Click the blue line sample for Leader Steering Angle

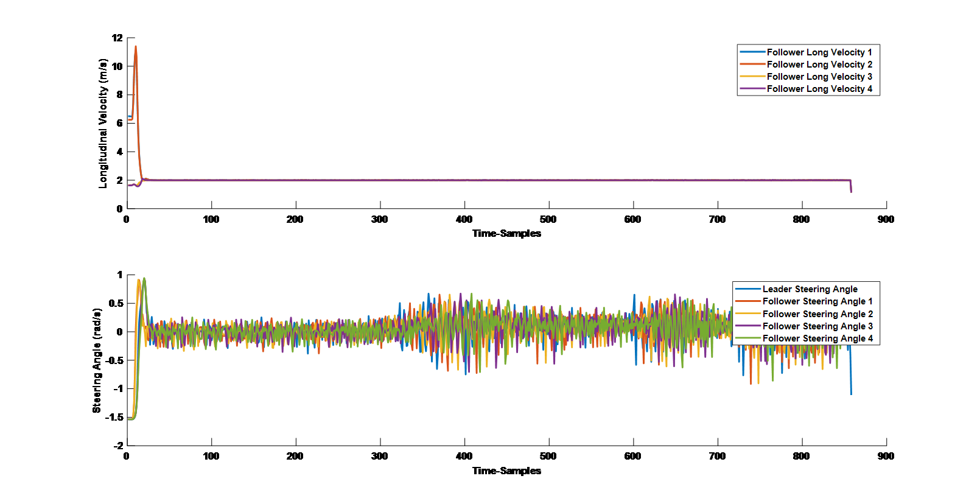click(x=748, y=289)
